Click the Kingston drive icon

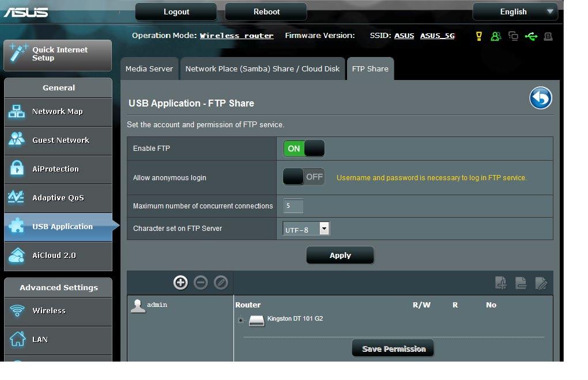(x=257, y=321)
